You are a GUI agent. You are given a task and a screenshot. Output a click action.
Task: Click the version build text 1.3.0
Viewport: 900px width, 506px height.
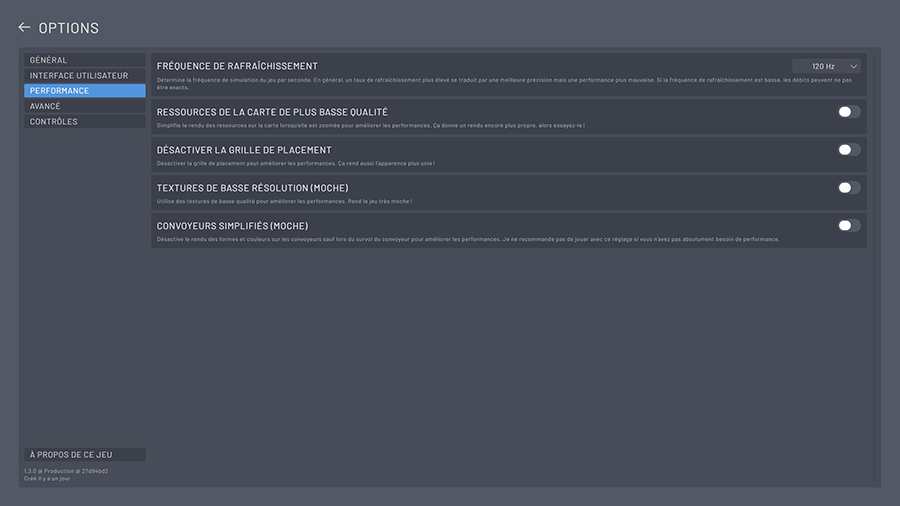(x=66, y=471)
